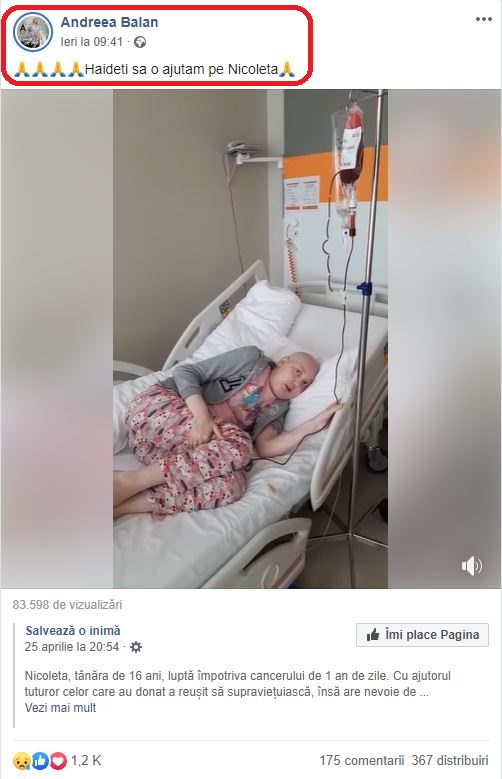
Task: Play the hospital video in the post
Action: pos(251,339)
